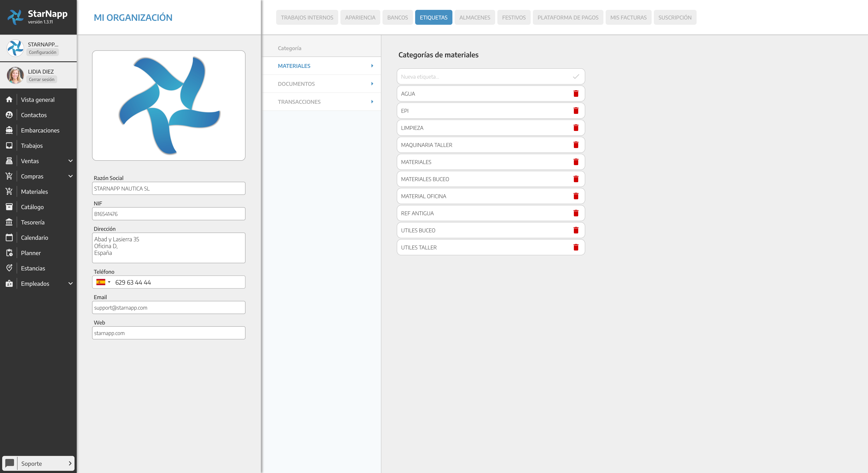This screenshot has width=868, height=473.
Task: Click the Soporte chat icon
Action: (x=10, y=463)
